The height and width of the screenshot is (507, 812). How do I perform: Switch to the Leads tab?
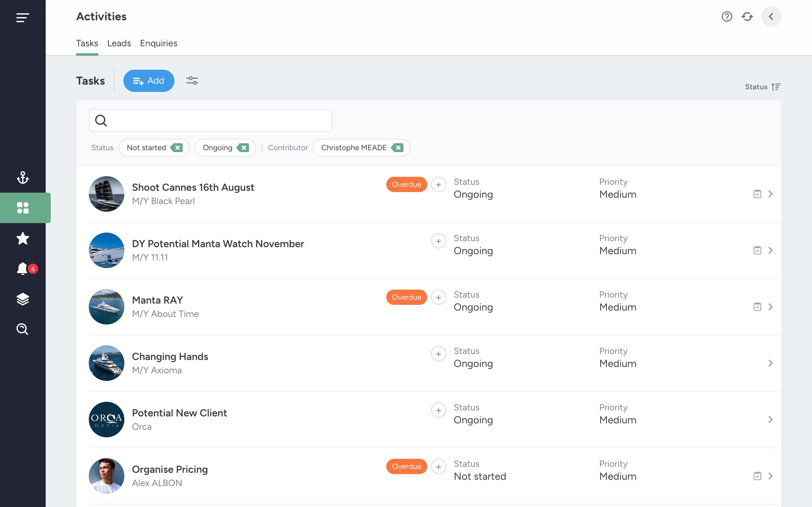click(119, 43)
